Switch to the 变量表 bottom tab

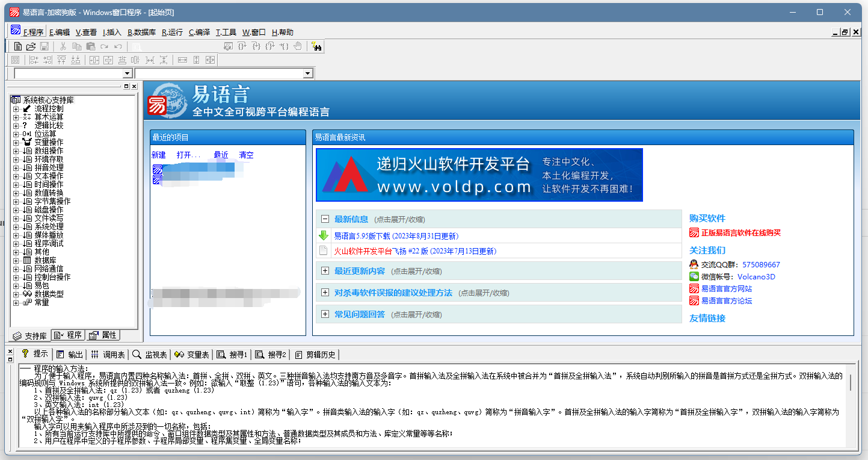192,354
